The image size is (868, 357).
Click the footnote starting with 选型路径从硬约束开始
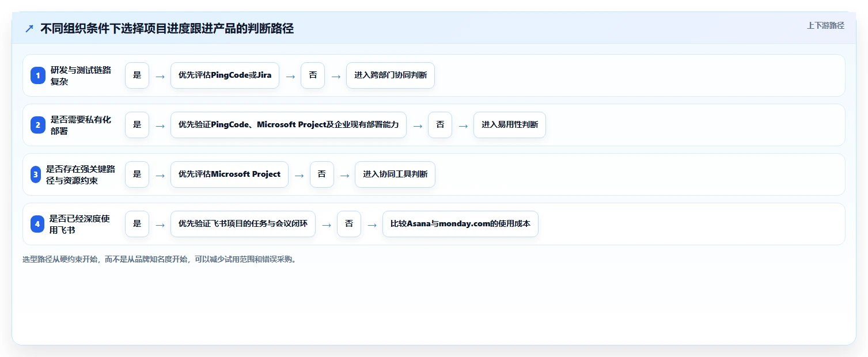[x=160, y=260]
